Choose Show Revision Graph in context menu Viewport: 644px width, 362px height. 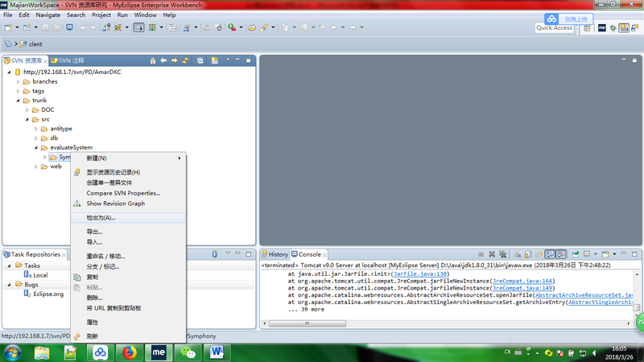click(x=115, y=204)
